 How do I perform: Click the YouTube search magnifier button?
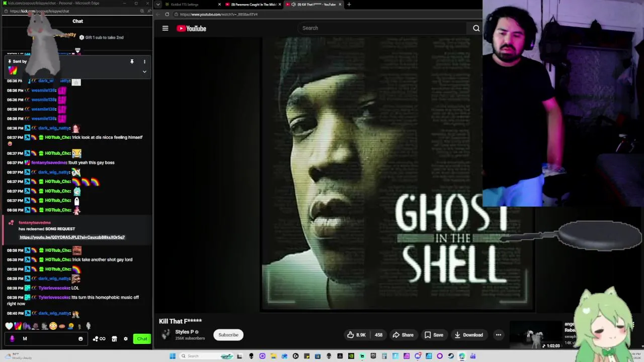click(476, 28)
